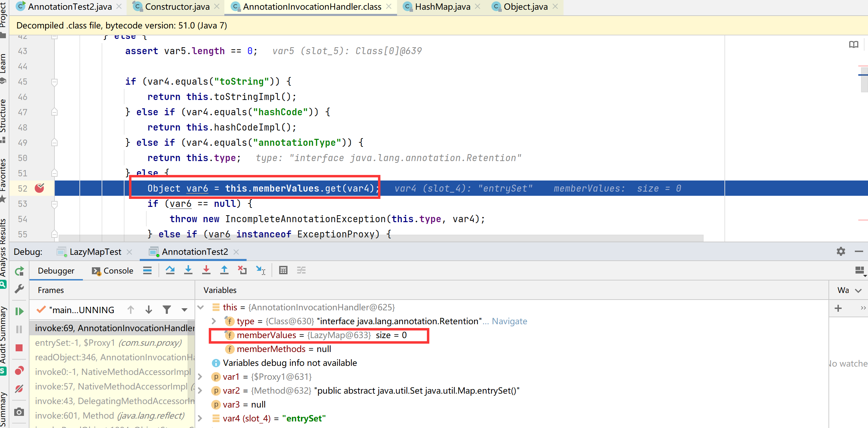Click the Step Out debugger icon
This screenshot has height=428, width=868.
224,270
